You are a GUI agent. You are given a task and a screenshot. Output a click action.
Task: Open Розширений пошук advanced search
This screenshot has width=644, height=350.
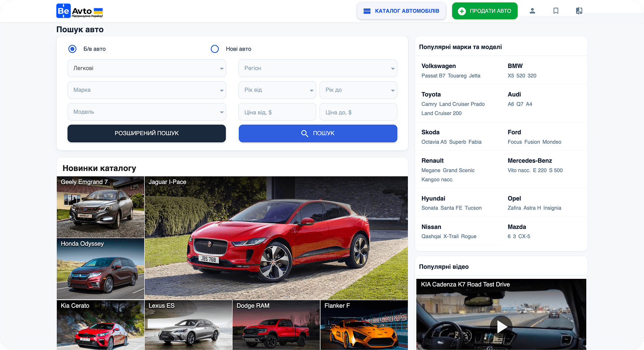[x=147, y=133]
